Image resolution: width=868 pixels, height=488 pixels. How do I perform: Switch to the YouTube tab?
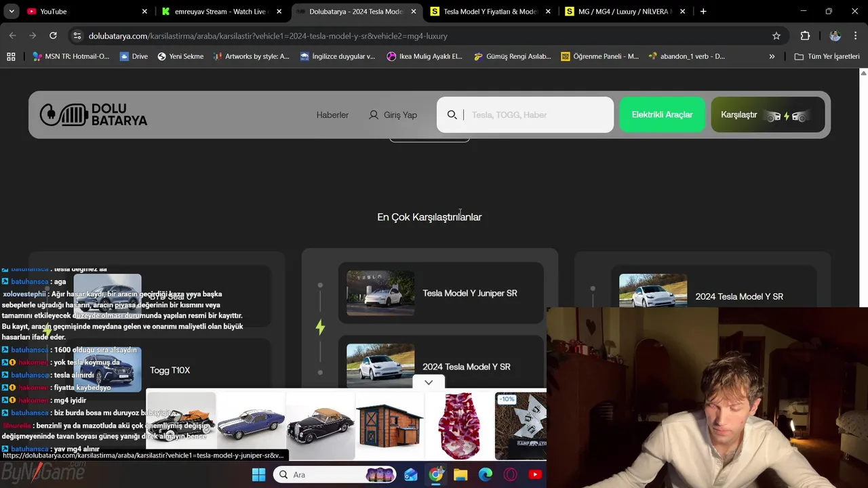87,12
